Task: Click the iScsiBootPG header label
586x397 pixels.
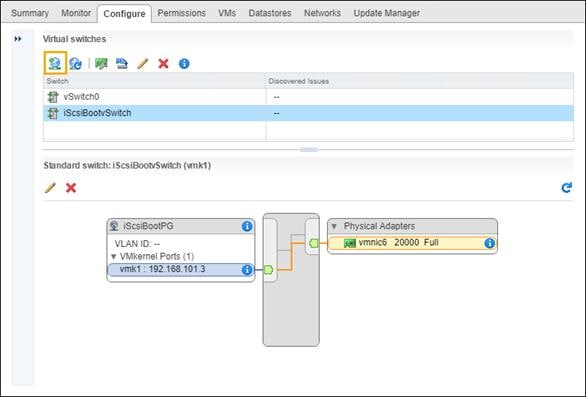Action: 148,226
